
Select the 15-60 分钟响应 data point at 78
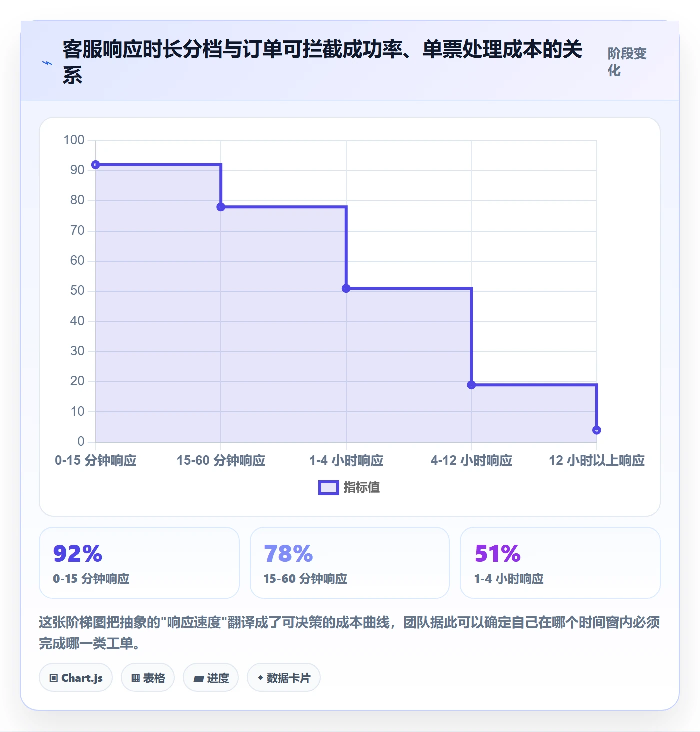pos(221,207)
